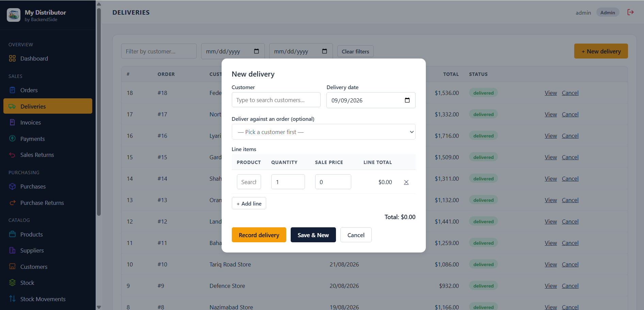Open the first filter date calendar picker

pyautogui.click(x=256, y=51)
